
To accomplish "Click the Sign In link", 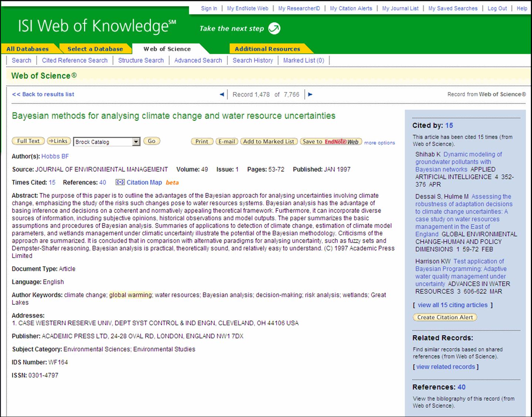I will [x=209, y=8].
